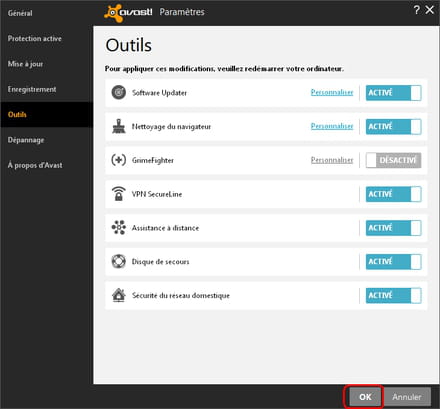Click the Sécurité du réseau domestique label
This screenshot has width=440, height=409.
(181, 296)
